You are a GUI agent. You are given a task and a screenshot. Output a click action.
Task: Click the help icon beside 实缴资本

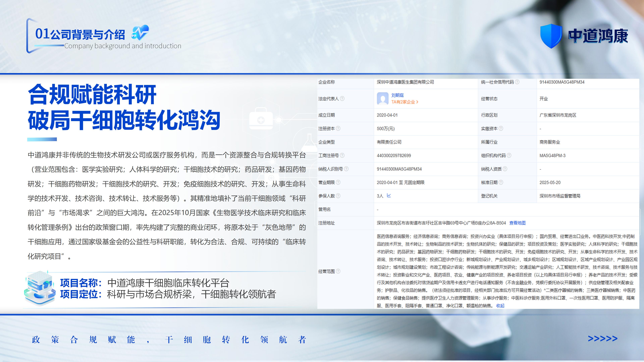point(501,128)
